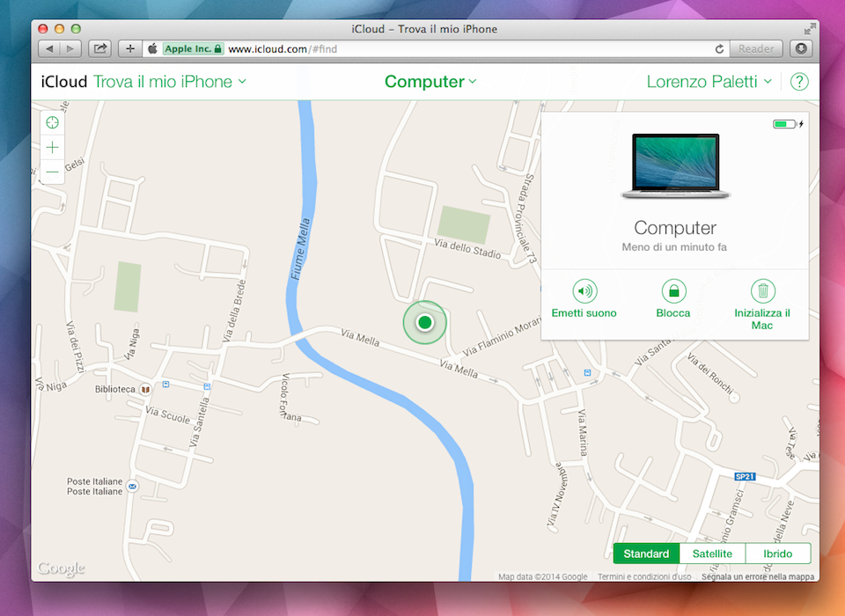Click the green device location dot

pos(424,322)
